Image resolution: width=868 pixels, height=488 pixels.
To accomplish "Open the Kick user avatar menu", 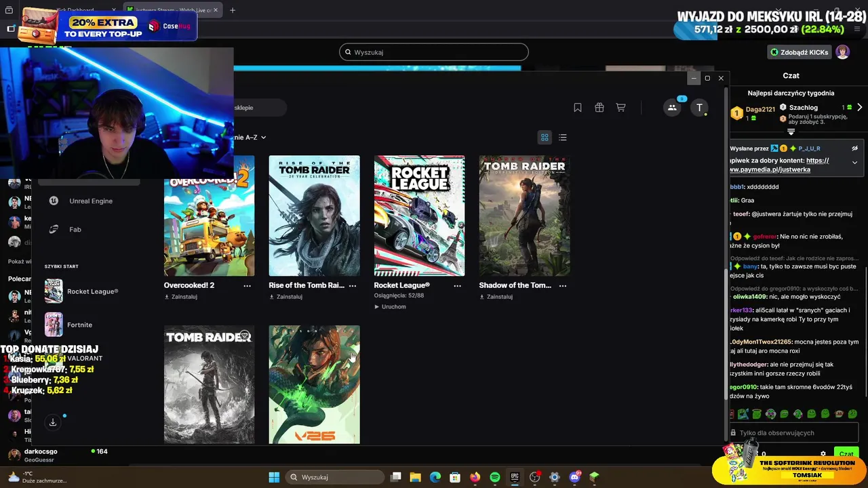I will point(843,52).
